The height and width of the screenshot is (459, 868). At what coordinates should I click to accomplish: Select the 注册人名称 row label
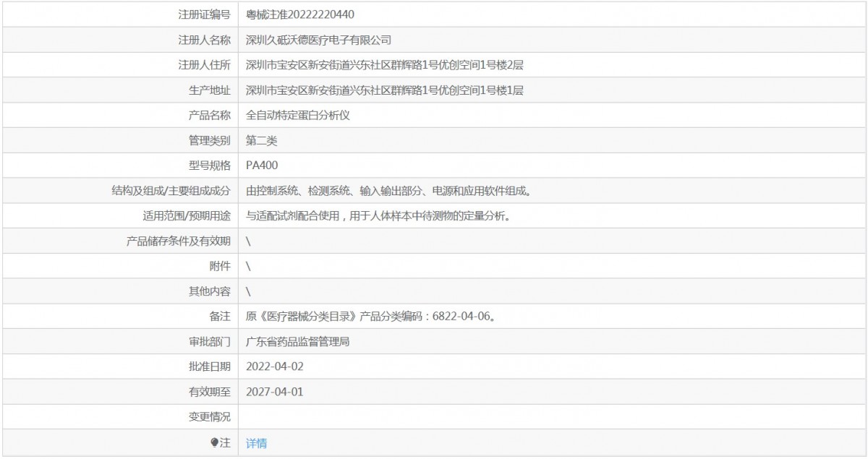205,40
